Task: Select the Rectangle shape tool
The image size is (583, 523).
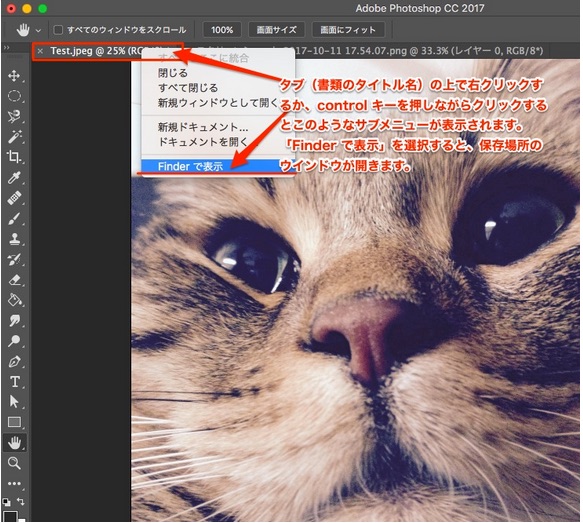Action: [14, 422]
